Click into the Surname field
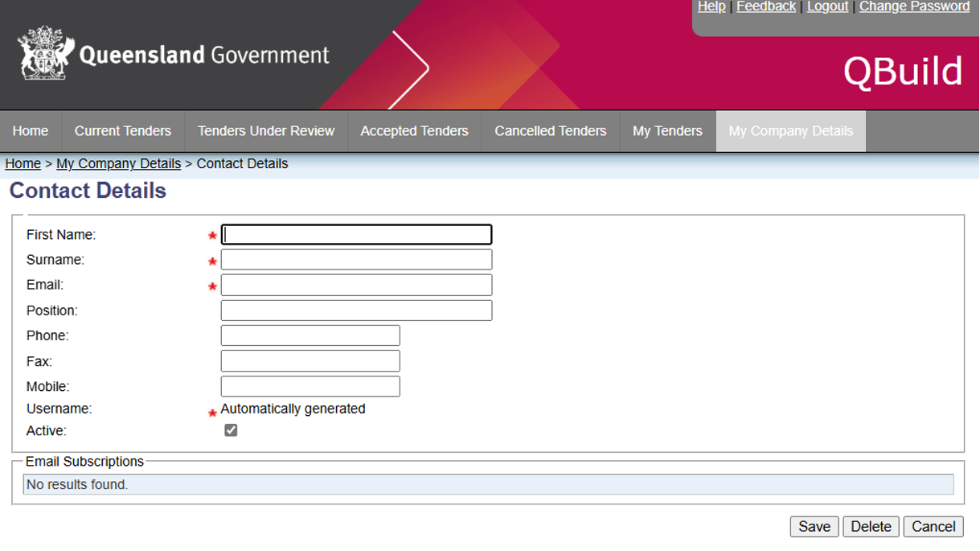980x551 pixels. click(x=356, y=260)
